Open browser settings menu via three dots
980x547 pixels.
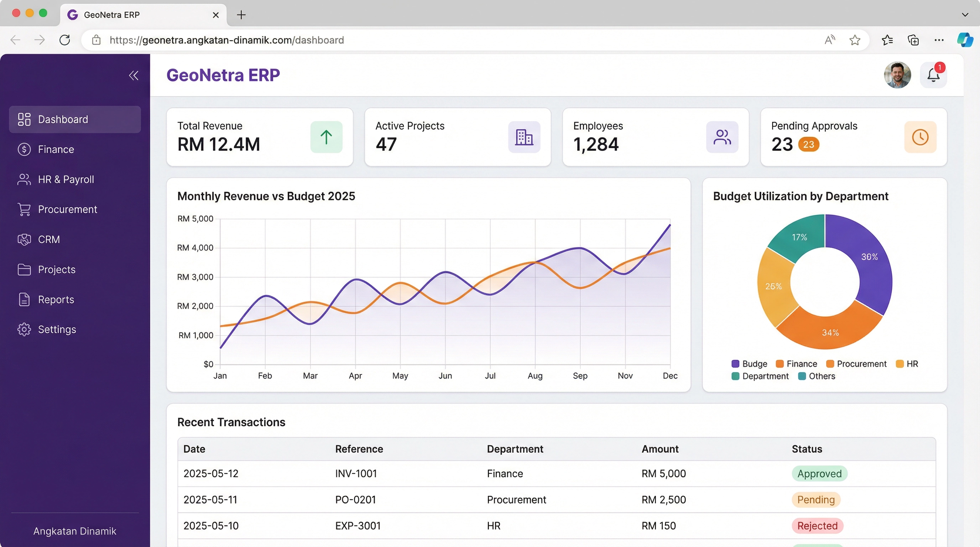click(x=939, y=40)
